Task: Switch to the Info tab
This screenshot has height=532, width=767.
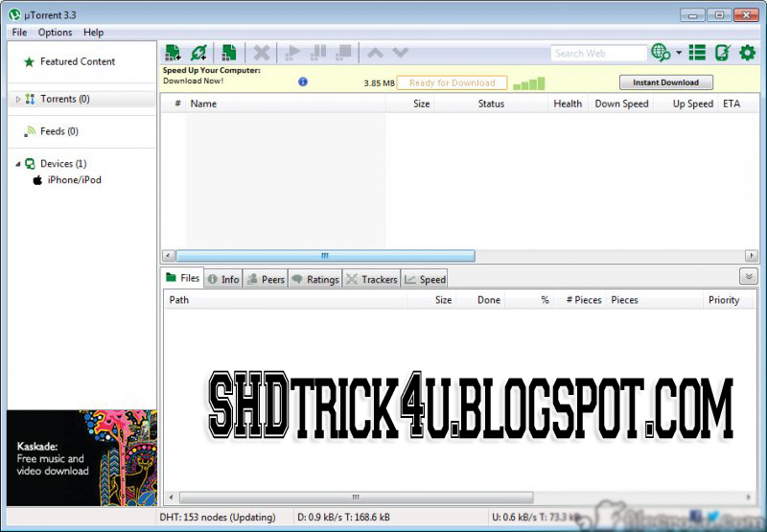Action: coord(223,279)
